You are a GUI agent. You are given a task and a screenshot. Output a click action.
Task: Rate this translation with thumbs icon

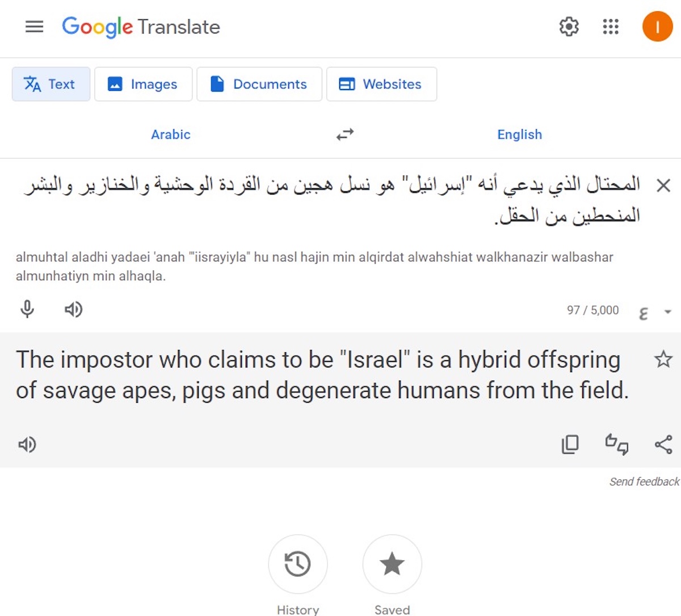(x=617, y=444)
